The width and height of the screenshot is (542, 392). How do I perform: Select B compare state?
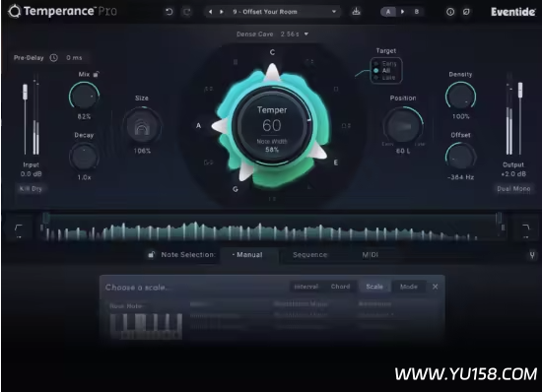pos(417,12)
